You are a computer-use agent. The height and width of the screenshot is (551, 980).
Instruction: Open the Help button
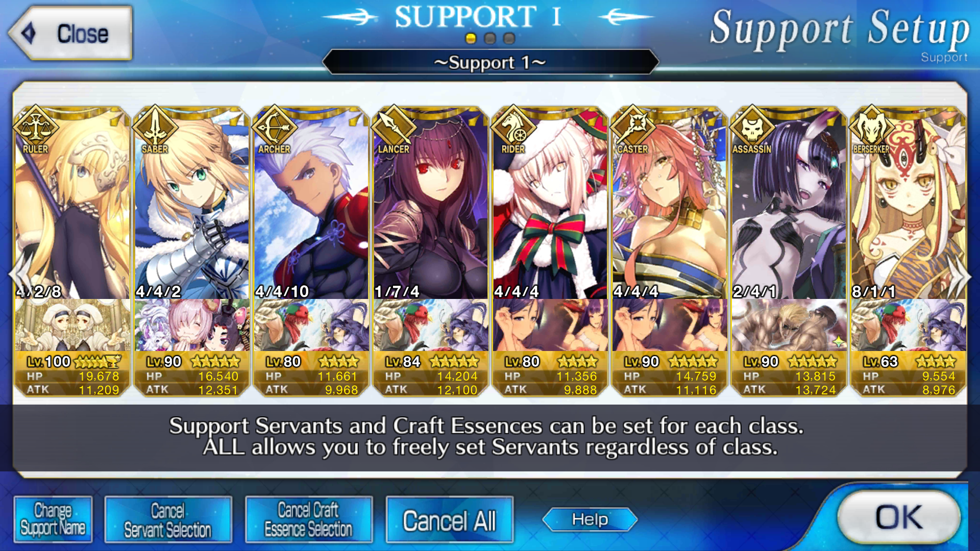pos(590,520)
